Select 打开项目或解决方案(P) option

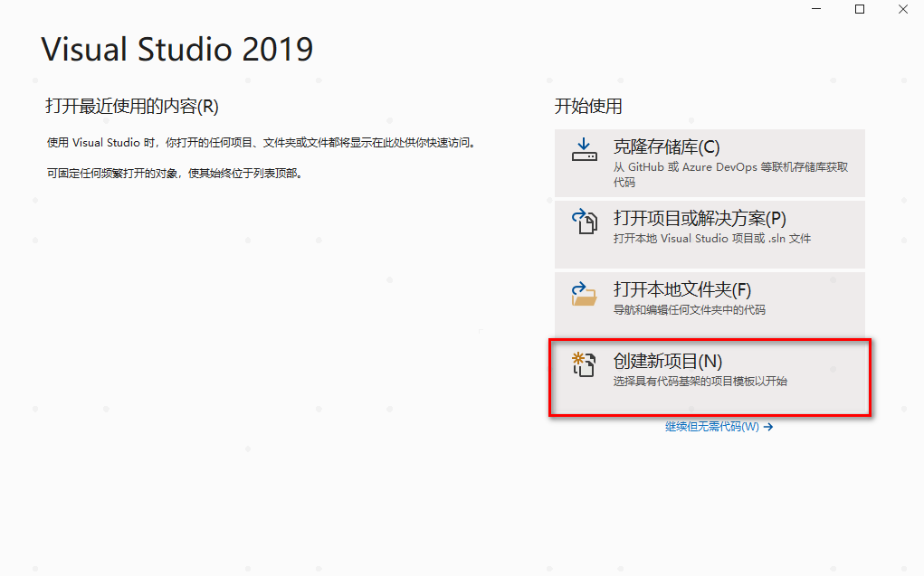point(710,234)
